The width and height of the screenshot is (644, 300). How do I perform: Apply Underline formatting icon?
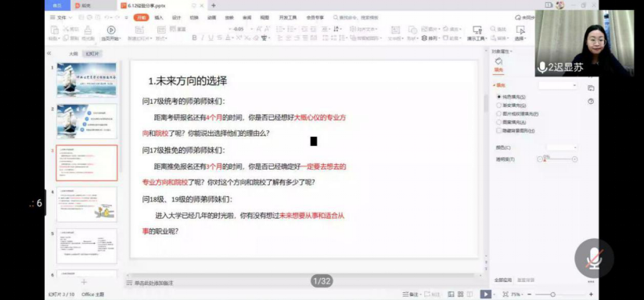[x=210, y=38]
